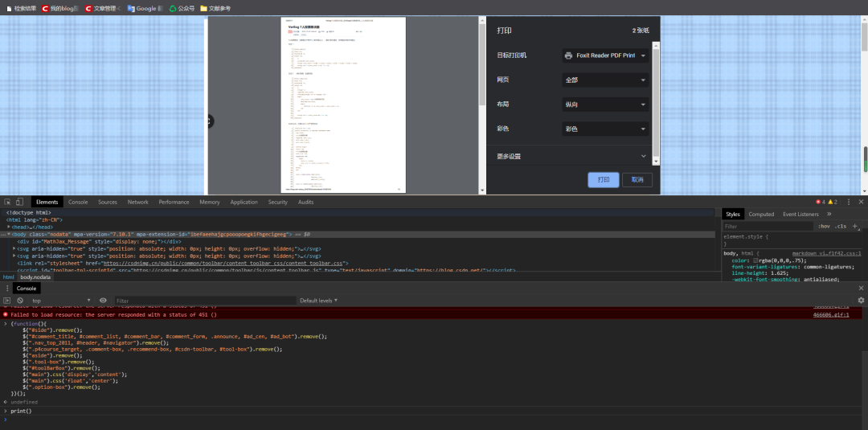Show the console sidebar icon

click(x=7, y=301)
